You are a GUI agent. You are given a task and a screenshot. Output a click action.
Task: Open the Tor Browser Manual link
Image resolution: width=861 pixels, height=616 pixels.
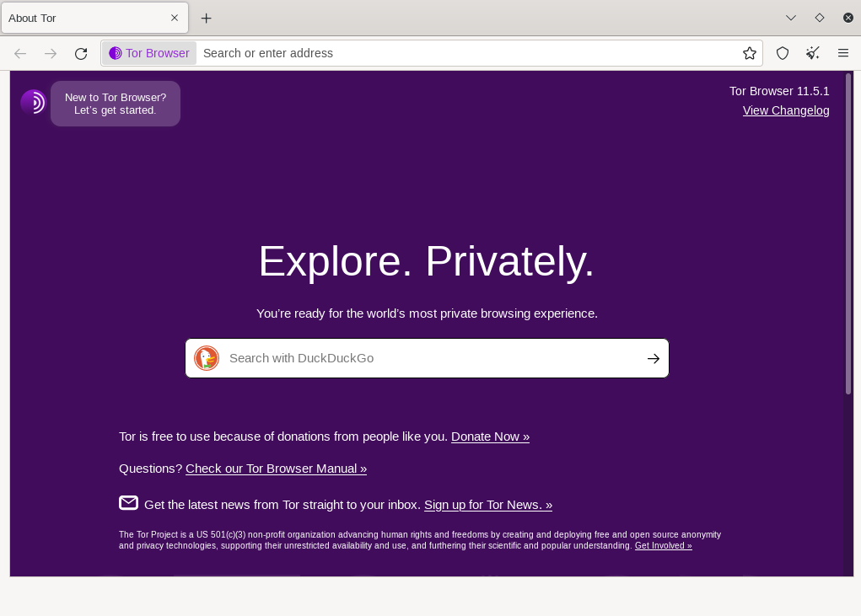[x=277, y=469]
